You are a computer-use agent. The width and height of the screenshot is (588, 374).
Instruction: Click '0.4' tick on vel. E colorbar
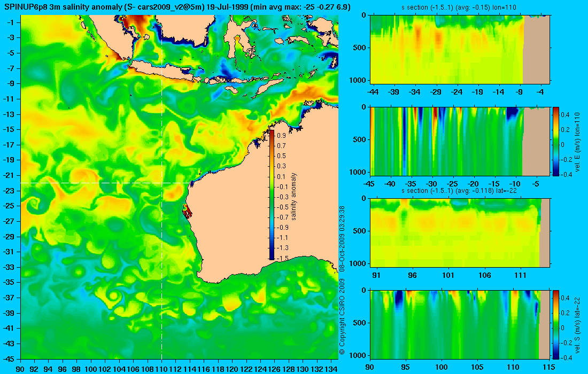(565, 115)
